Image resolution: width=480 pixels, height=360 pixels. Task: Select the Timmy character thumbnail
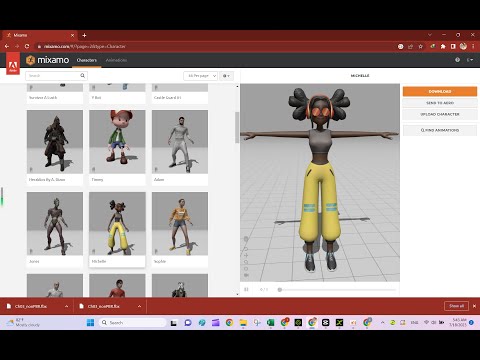117,142
